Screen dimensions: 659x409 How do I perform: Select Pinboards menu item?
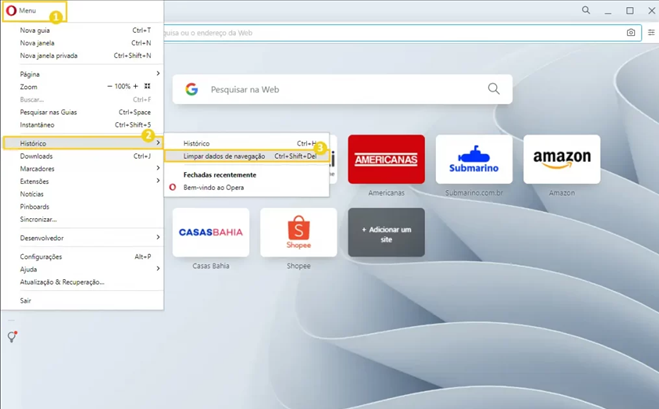(82, 206)
